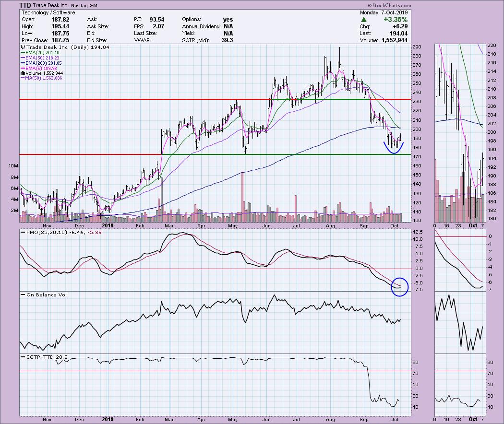The image size is (504, 424).
Task: Click the 250 price axis label
Action: click(x=417, y=83)
